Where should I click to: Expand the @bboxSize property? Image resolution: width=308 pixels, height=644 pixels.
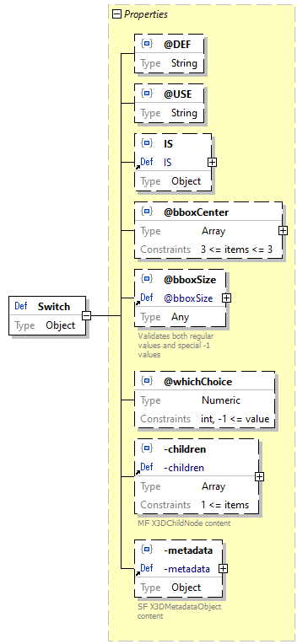(227, 298)
